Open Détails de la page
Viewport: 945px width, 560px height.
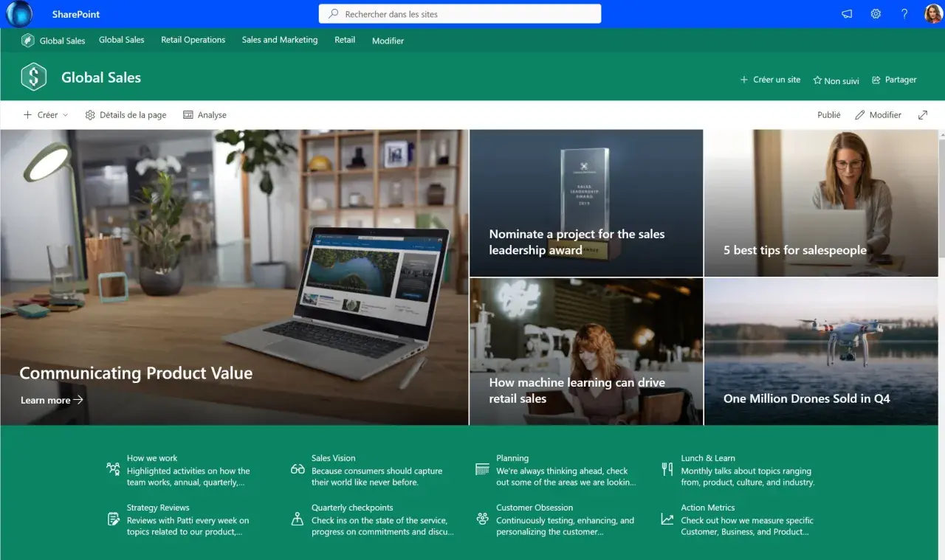(x=126, y=115)
